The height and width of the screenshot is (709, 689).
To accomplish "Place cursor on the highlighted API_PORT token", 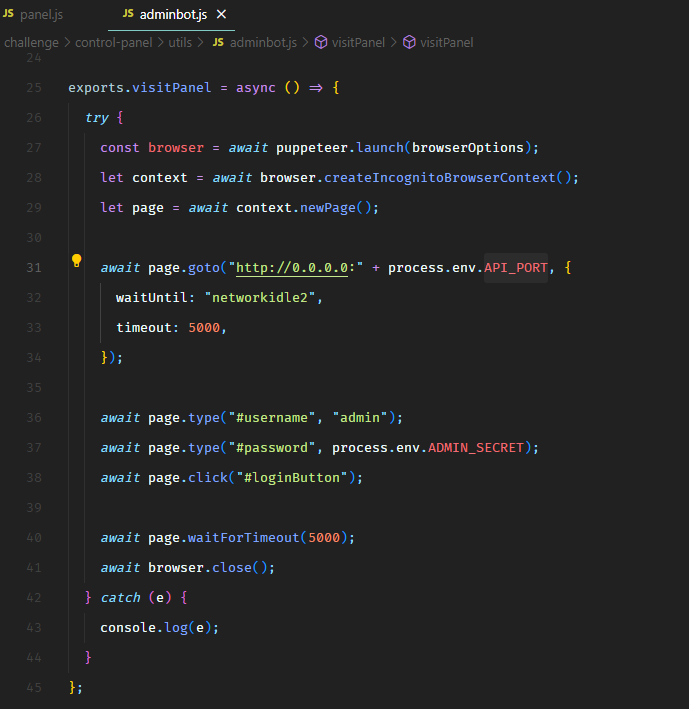I will 515,268.
